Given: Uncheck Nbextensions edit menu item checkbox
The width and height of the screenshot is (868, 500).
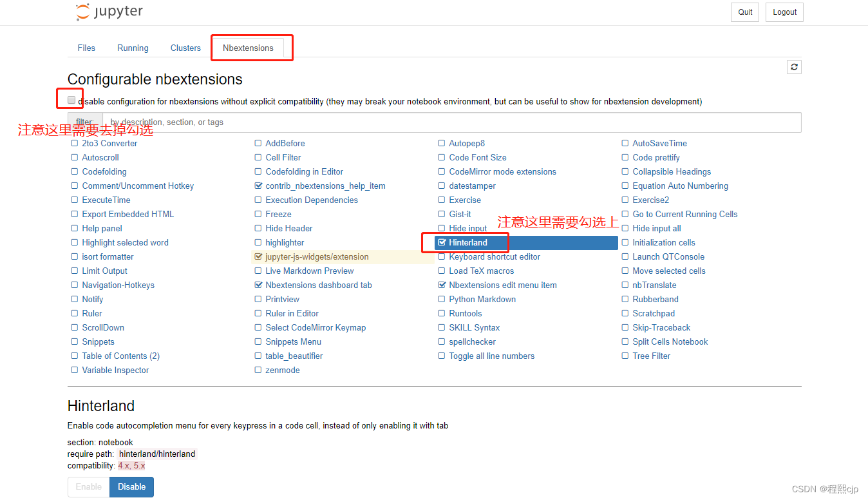Looking at the screenshot, I should point(442,285).
